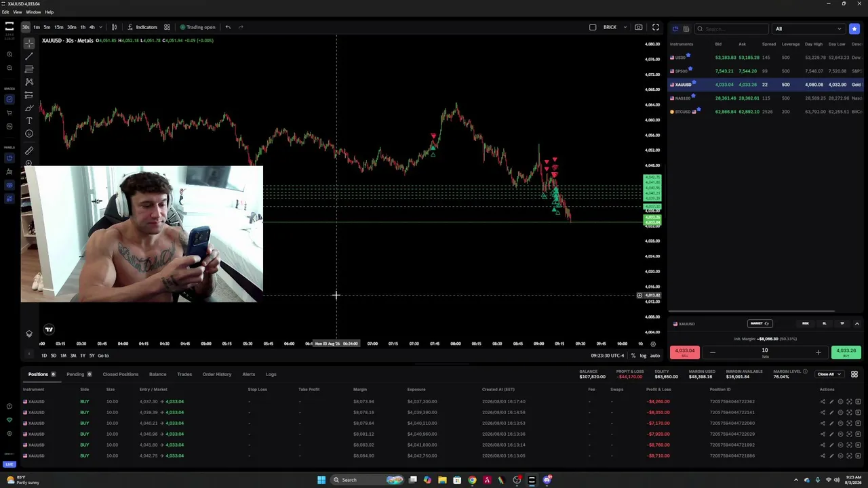
Task: Open the margin level info icon
Action: 806,371
